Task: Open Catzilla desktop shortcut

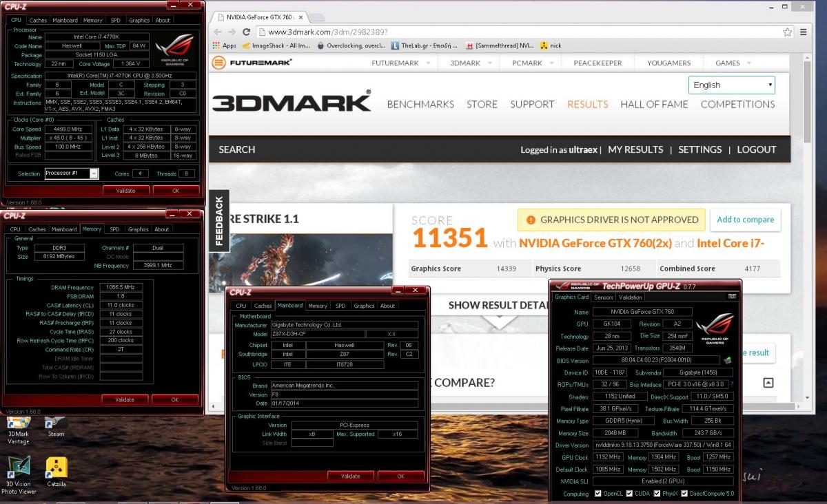Action: [56, 472]
